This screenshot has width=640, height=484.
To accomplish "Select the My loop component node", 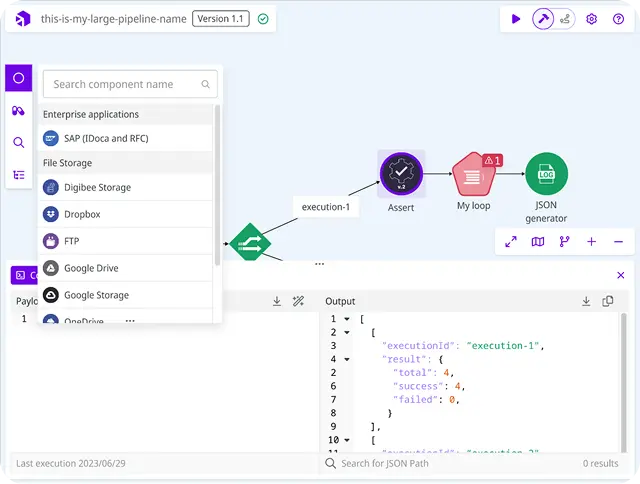I will (473, 174).
